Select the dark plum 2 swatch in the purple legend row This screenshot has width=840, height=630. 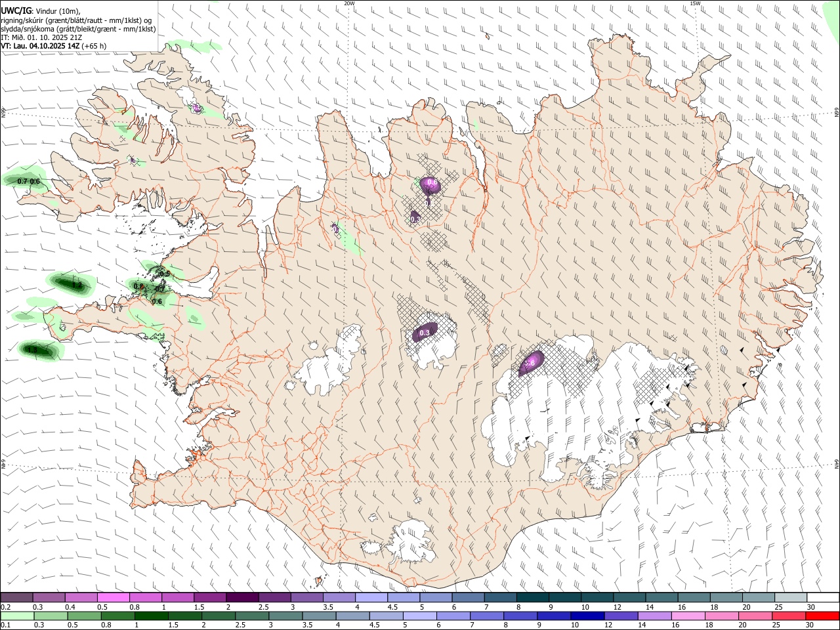242,598
